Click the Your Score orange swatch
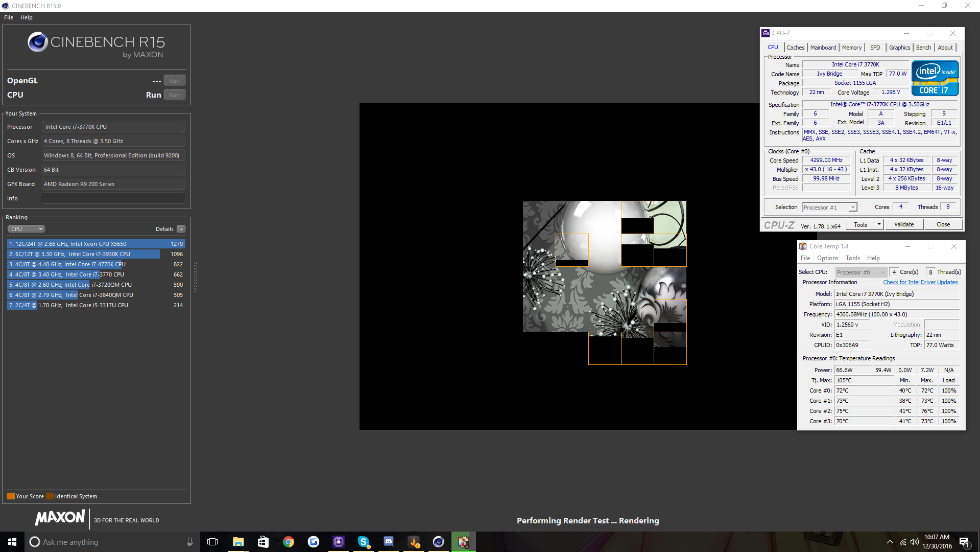The width and height of the screenshot is (980, 552). (x=11, y=496)
